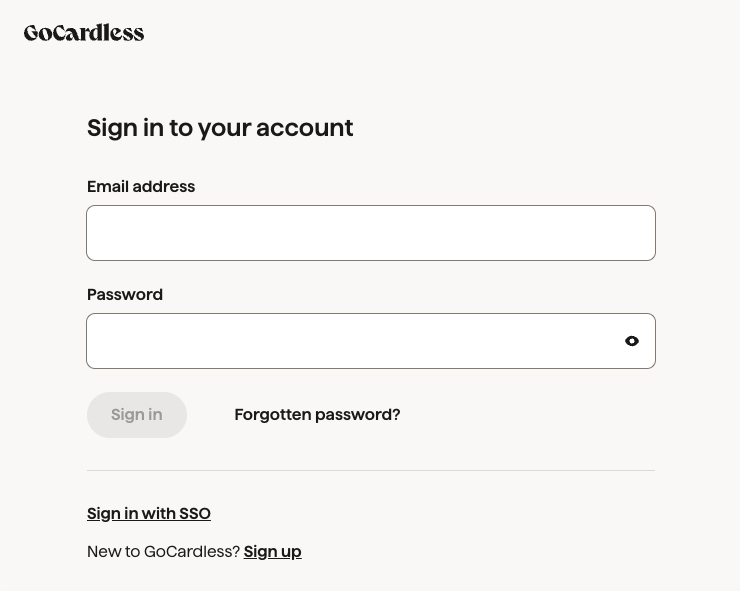This screenshot has width=740, height=591.
Task: Show password using the eye icon
Action: tap(632, 341)
